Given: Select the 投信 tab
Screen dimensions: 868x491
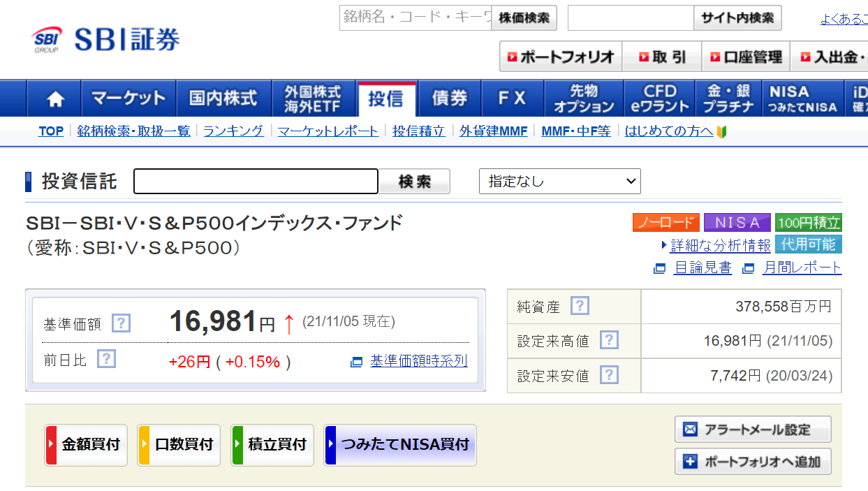Looking at the screenshot, I should pos(386,98).
